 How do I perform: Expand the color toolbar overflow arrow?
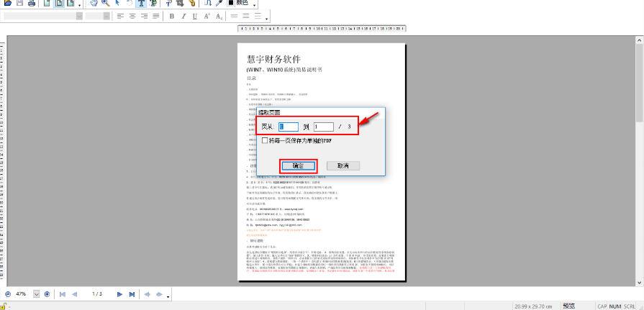254,5
